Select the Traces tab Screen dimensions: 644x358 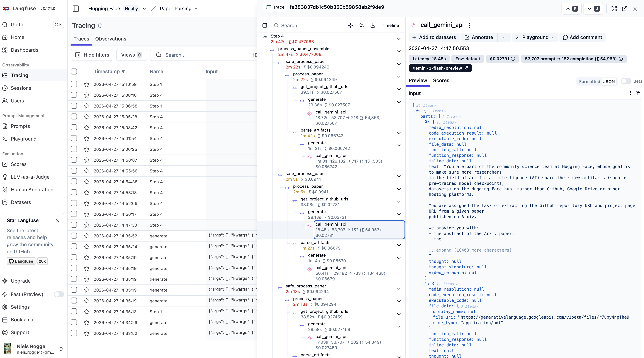tap(81, 39)
